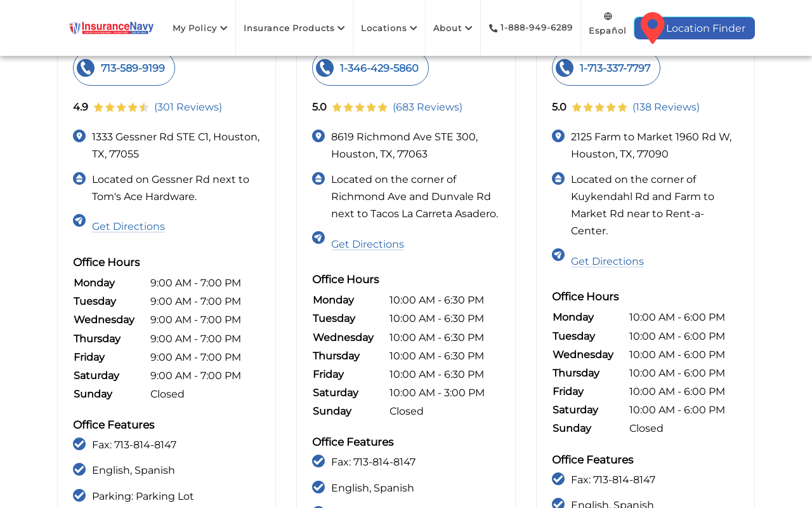
Task: Switch language to Español
Action: click(608, 30)
